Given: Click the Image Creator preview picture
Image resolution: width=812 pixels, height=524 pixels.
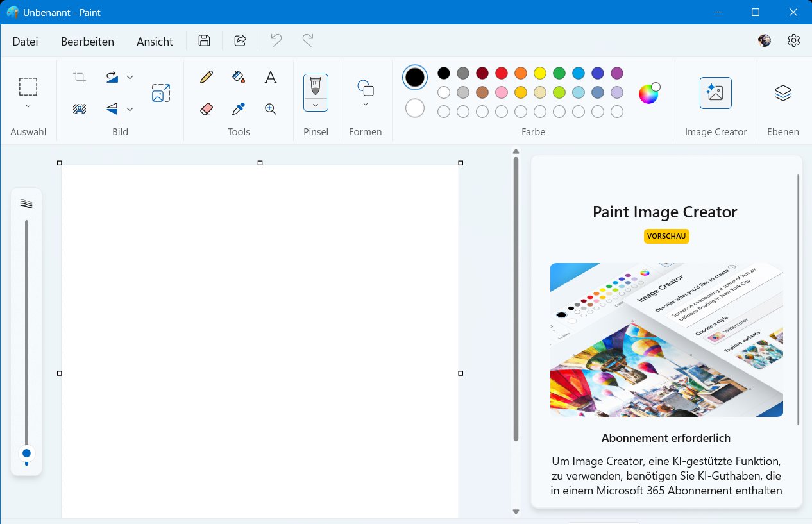Looking at the screenshot, I should coord(666,340).
